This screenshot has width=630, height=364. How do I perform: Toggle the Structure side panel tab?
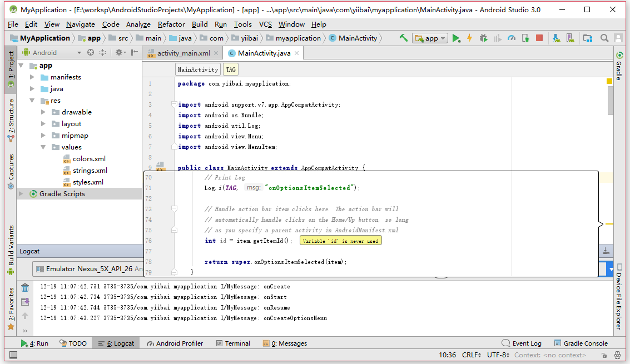[11, 119]
